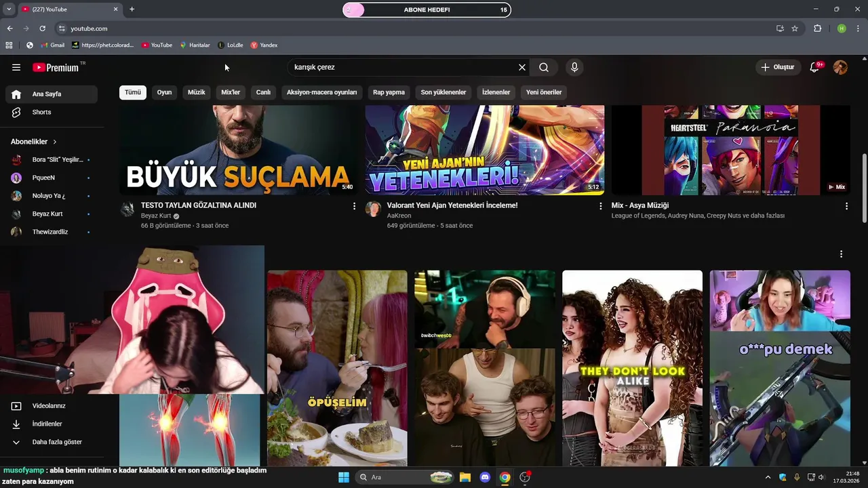
Task: Select the Oyun filter chip
Action: click(165, 92)
